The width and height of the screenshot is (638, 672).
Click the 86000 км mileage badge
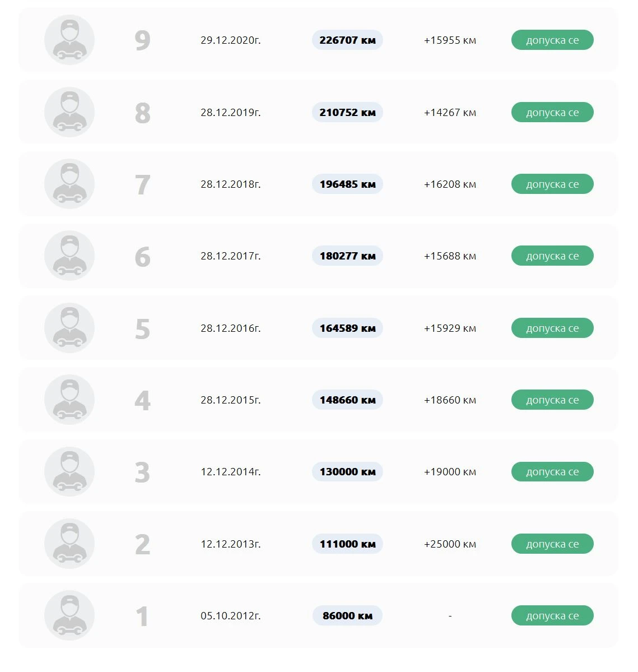coord(347,615)
